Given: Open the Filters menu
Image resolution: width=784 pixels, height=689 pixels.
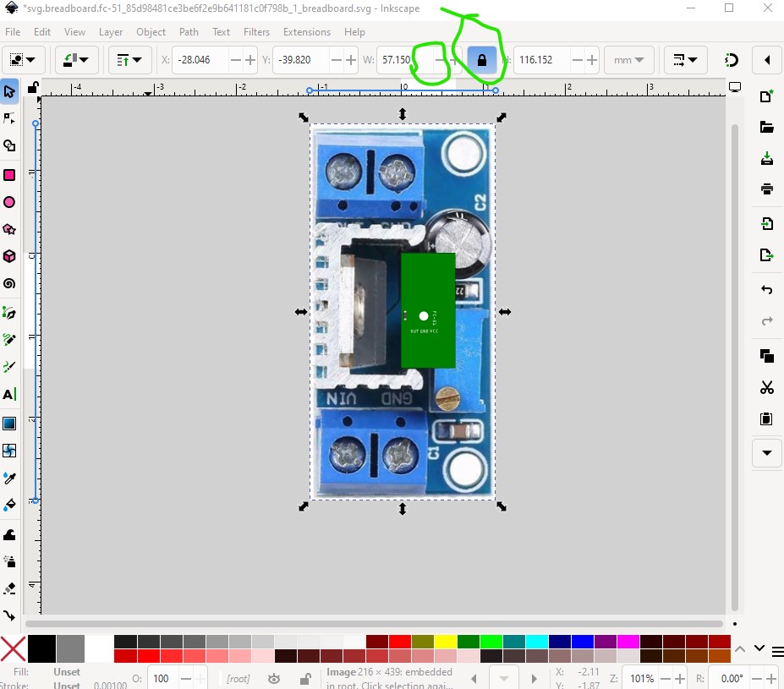Looking at the screenshot, I should click(x=256, y=32).
